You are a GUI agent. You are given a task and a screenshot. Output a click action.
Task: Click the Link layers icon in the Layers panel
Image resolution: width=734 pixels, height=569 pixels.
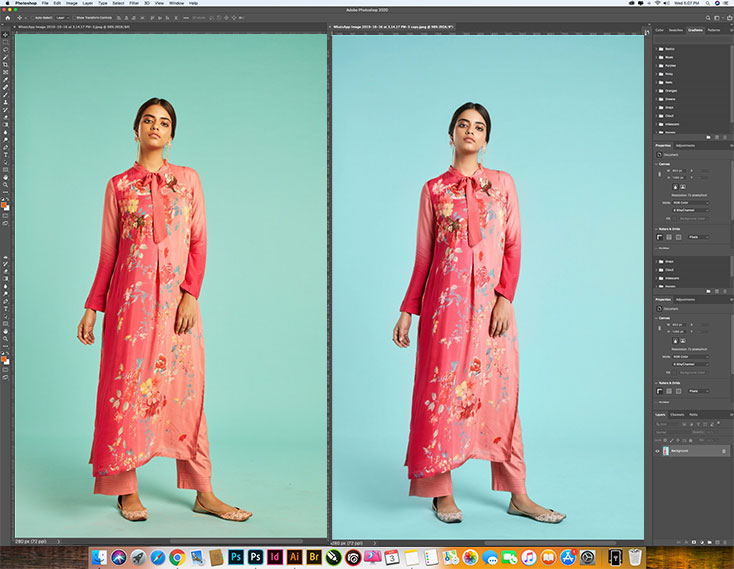[x=678, y=542]
